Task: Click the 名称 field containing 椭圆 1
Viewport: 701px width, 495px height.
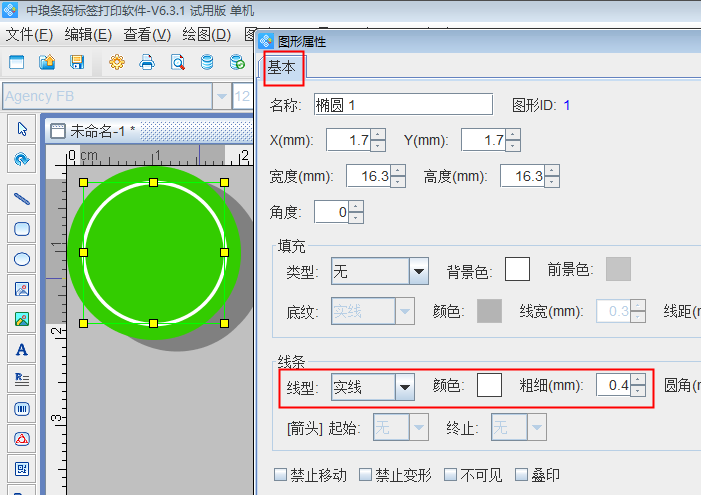Action: [x=402, y=104]
